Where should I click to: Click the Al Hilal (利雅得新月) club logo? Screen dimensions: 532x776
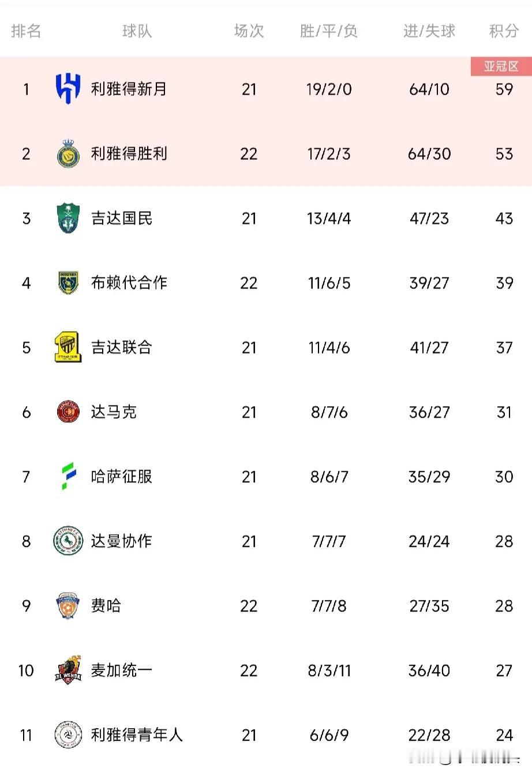point(68,89)
